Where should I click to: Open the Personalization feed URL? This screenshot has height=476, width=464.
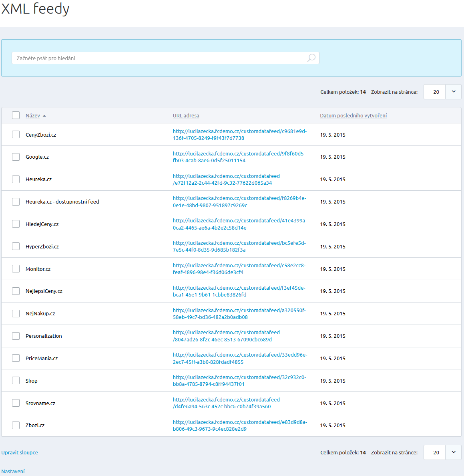coord(226,336)
